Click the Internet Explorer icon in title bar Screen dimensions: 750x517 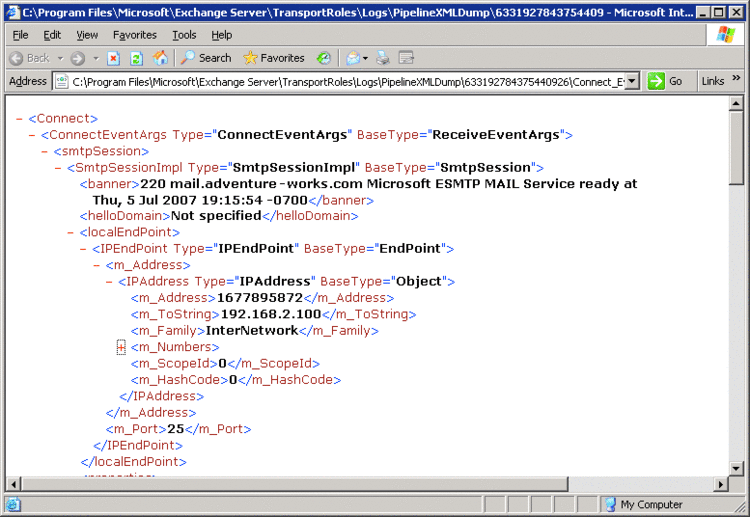click(x=12, y=12)
